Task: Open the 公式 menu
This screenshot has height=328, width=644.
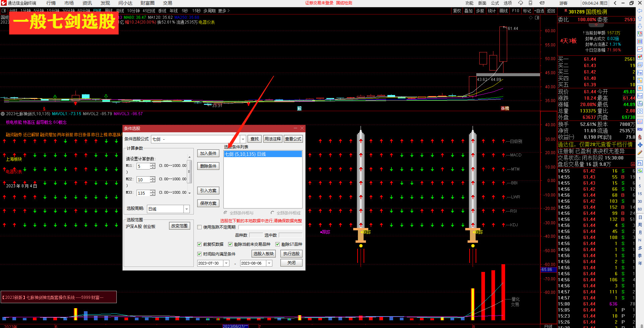Action: (x=495, y=3)
